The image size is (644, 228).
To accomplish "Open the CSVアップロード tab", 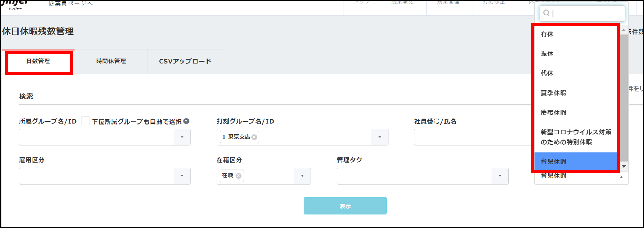I will (185, 61).
